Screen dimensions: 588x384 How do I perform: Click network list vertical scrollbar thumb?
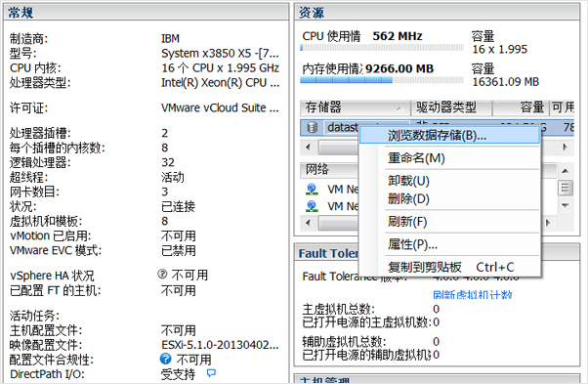pos(566,188)
